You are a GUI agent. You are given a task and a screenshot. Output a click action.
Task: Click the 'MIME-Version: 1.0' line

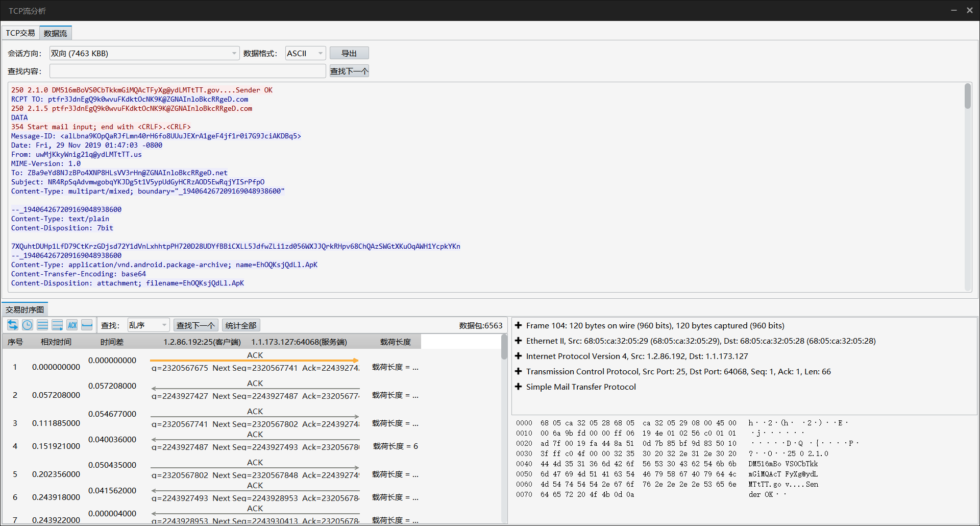click(x=46, y=164)
